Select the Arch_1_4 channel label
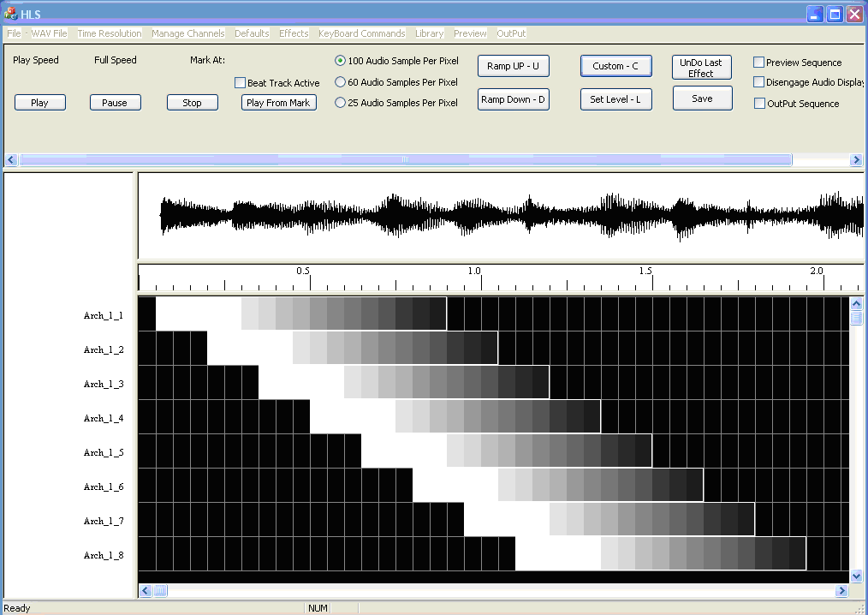 click(x=104, y=419)
